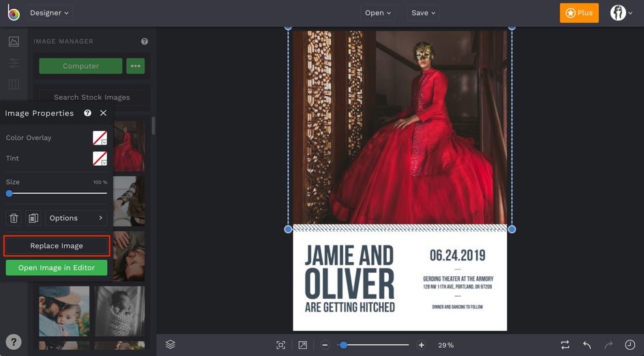Click the undo arrow icon
The image size is (644, 356).
pos(587,345)
